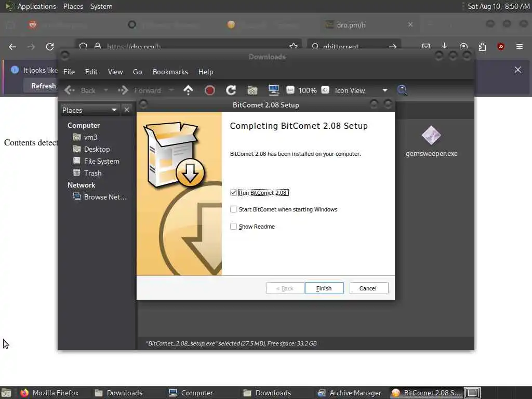
Task: Open the Firefox Pocket icon
Action: pyautogui.click(x=426, y=46)
